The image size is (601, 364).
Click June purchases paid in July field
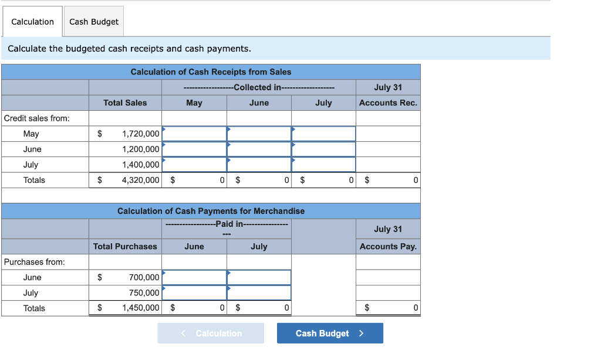point(259,277)
